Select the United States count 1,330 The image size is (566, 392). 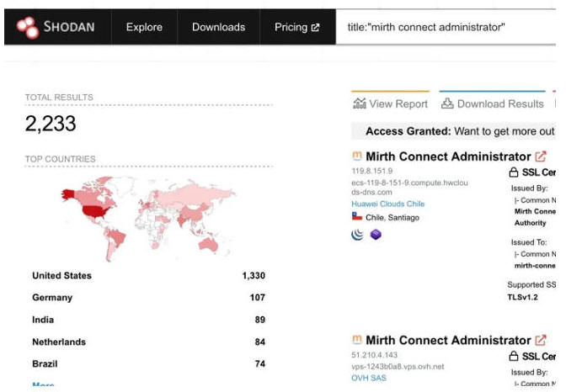pyautogui.click(x=254, y=276)
